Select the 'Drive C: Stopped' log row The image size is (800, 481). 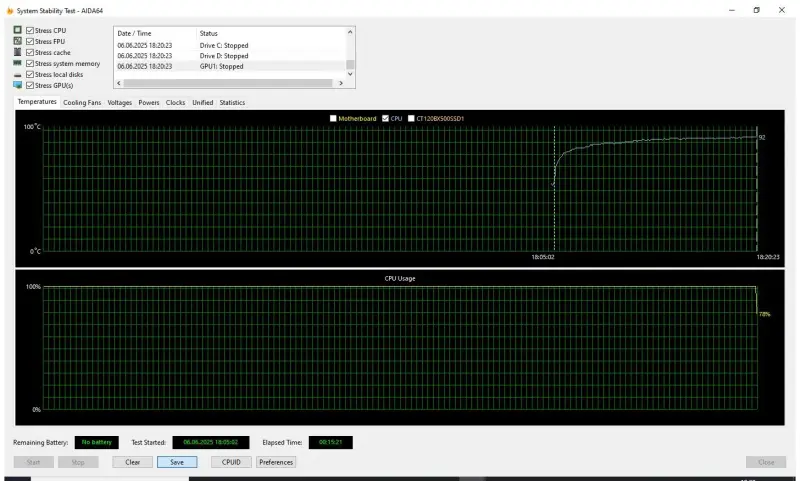click(231, 45)
